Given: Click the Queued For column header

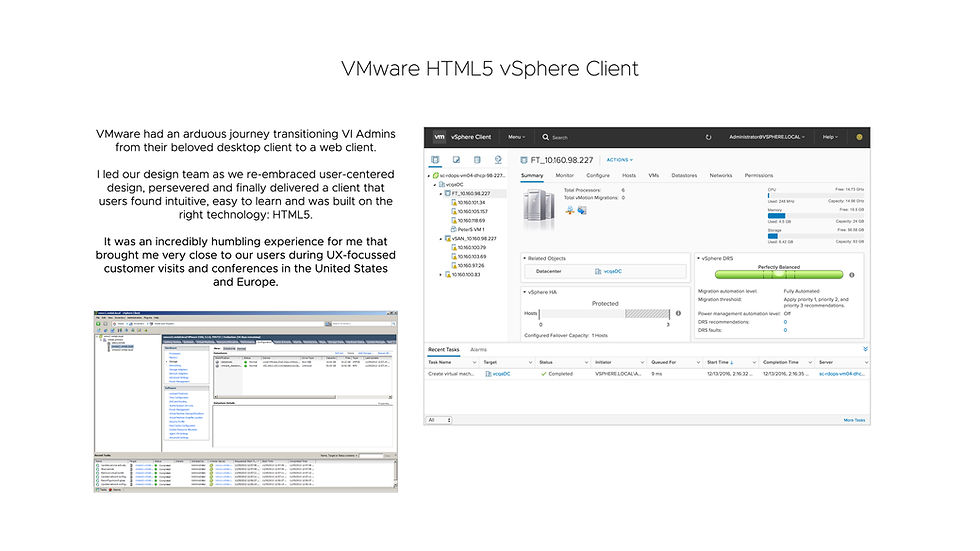Looking at the screenshot, I should (664, 362).
